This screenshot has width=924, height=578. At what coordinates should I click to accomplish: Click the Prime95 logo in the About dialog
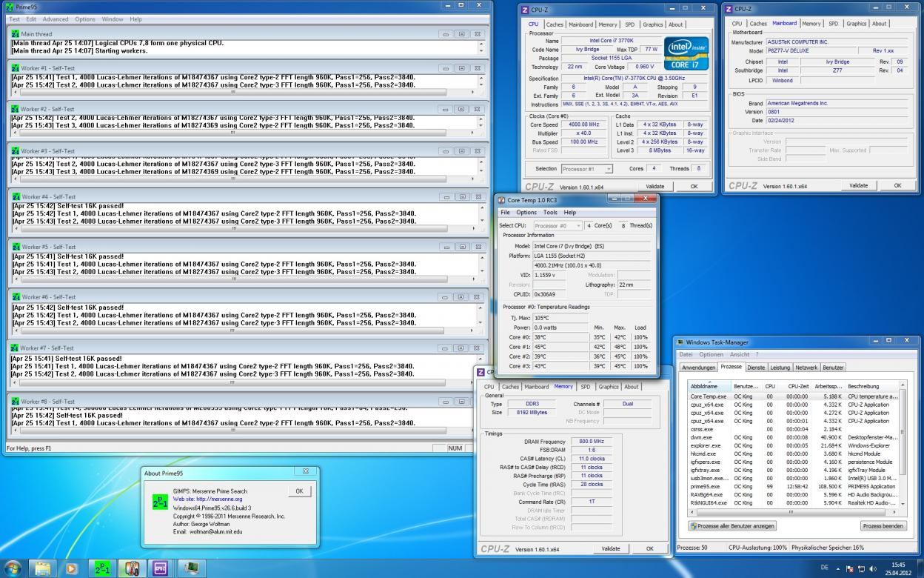[x=160, y=502]
